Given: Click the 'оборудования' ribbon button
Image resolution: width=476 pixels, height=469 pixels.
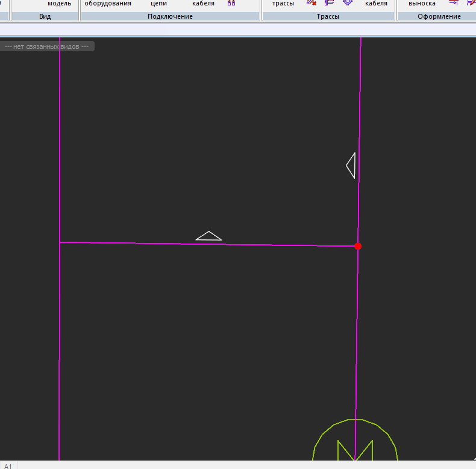Looking at the screenshot, I should [x=108, y=4].
